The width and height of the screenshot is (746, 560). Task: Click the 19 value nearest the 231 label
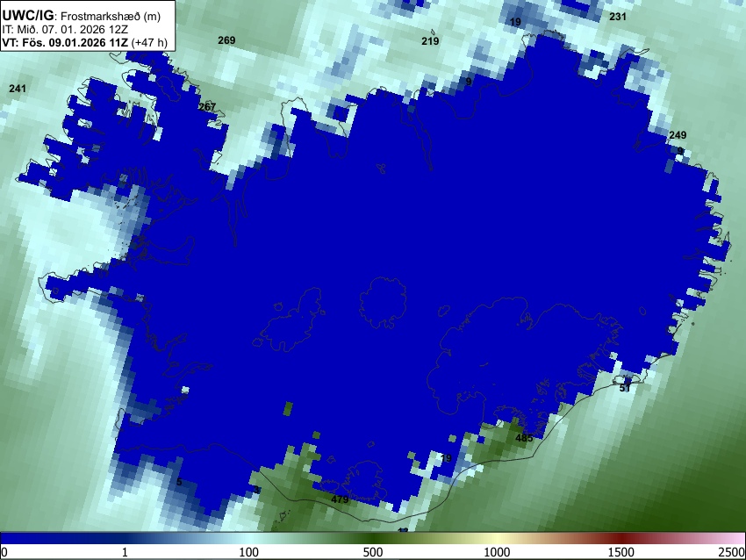click(x=515, y=22)
